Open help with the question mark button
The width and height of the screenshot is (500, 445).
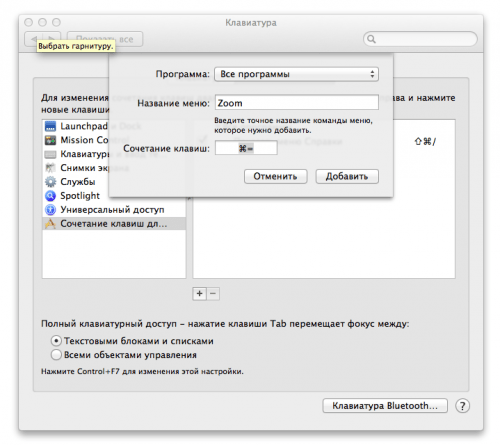[x=462, y=406]
